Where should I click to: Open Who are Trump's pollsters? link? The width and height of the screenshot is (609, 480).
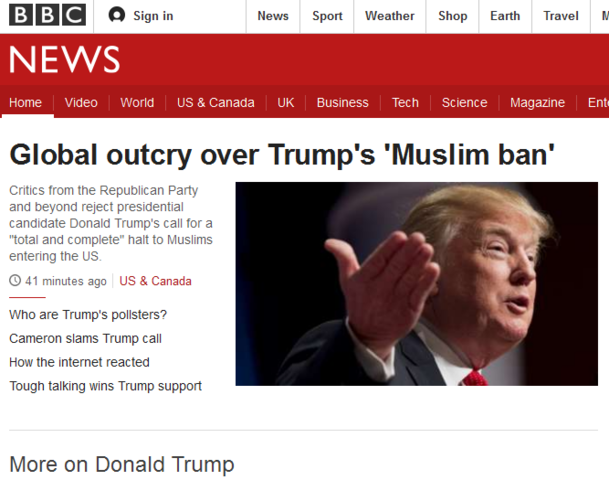[x=88, y=315]
